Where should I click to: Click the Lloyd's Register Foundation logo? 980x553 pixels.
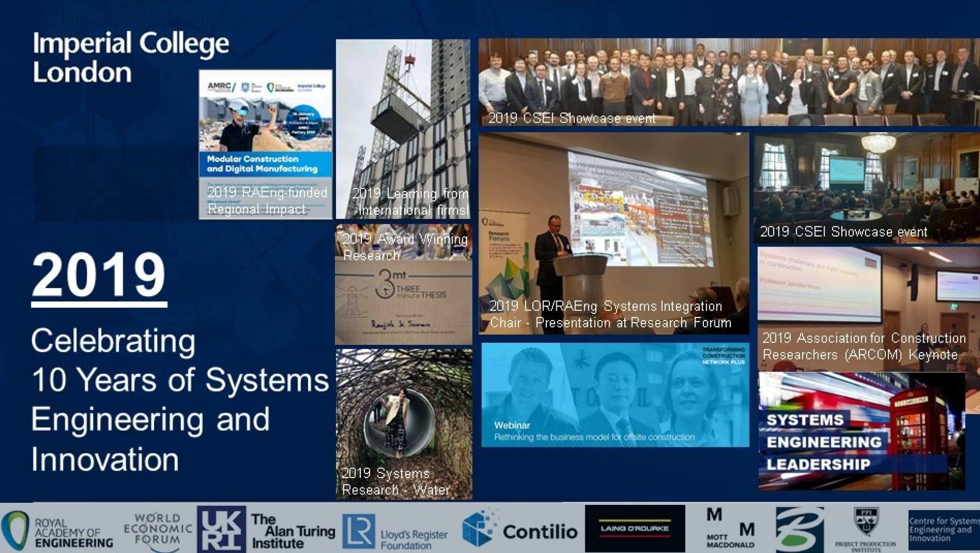[x=396, y=532]
